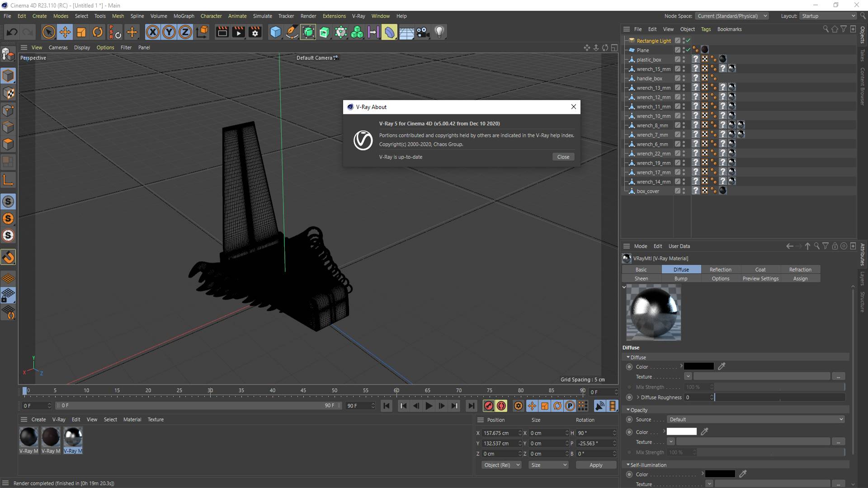Image resolution: width=868 pixels, height=488 pixels.
Task: Open the Object (Rel) dropdown
Action: tap(501, 465)
